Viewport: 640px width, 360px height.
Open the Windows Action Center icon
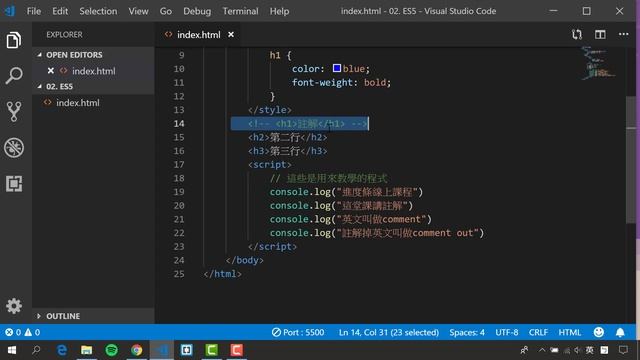(x=623, y=350)
